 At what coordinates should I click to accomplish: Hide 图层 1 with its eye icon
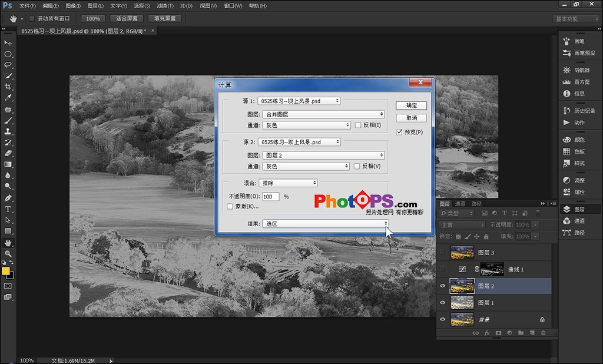click(443, 303)
